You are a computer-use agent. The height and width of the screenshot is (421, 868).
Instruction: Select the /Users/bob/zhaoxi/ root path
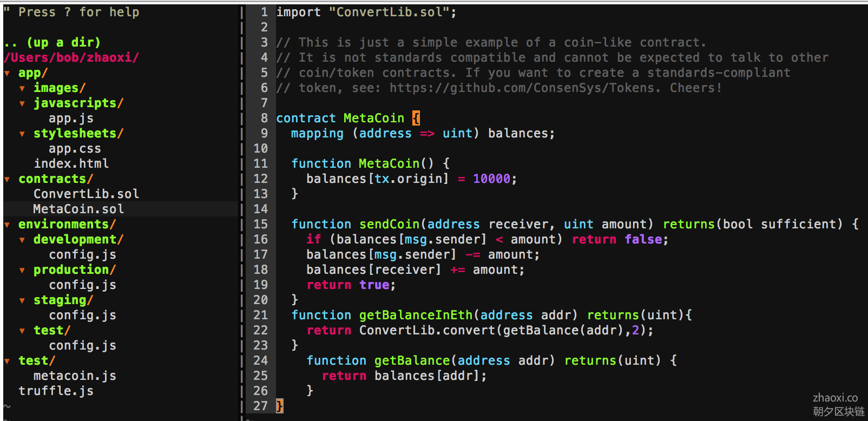click(x=71, y=57)
